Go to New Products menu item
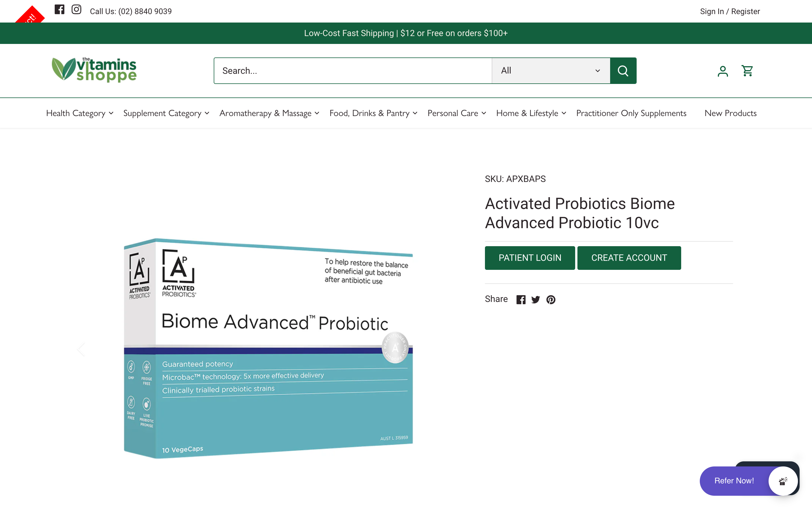This screenshot has width=812, height=507. coord(731,113)
